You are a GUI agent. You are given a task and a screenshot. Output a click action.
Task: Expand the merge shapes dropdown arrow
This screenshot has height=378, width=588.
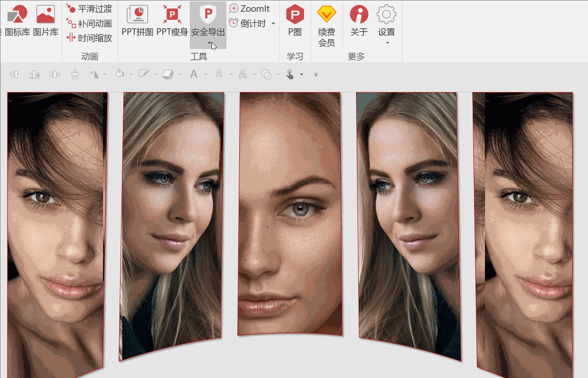tap(279, 74)
